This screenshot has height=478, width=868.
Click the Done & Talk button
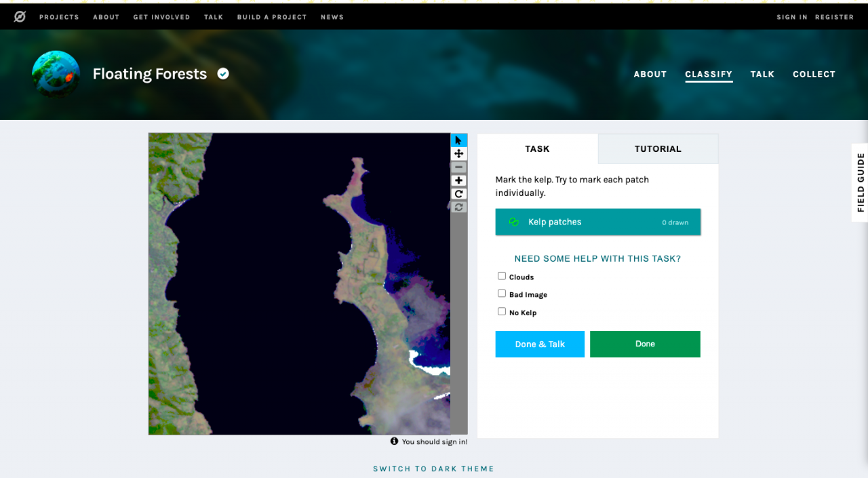540,344
